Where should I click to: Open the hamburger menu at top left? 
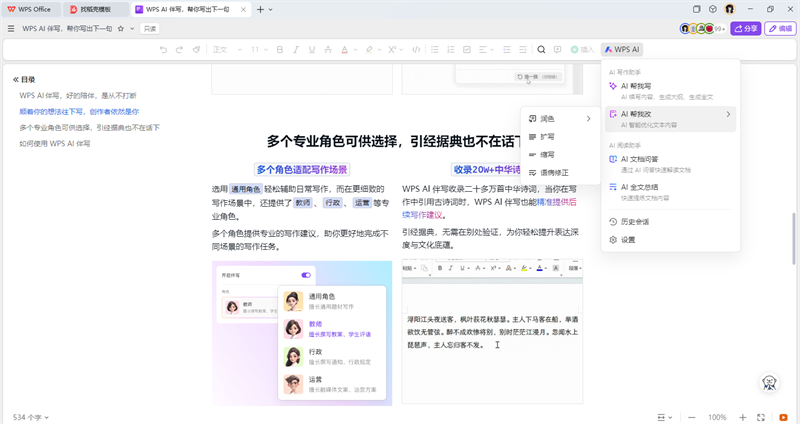(11, 29)
